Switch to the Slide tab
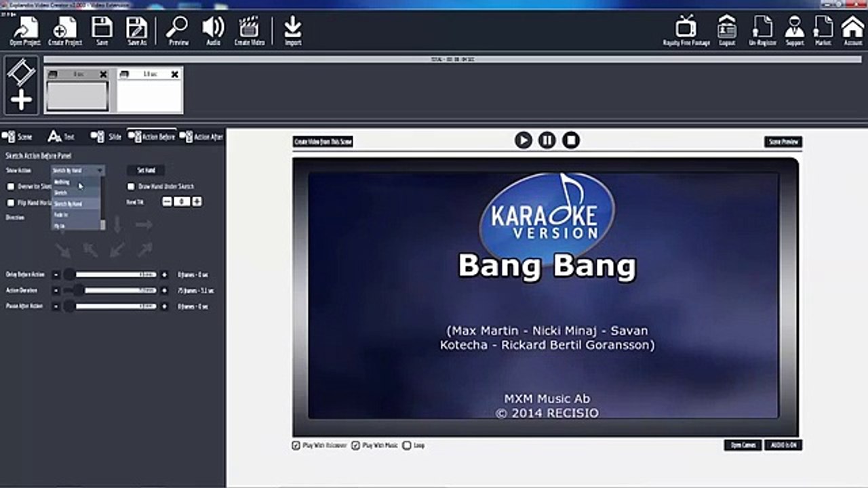 pyautogui.click(x=106, y=137)
